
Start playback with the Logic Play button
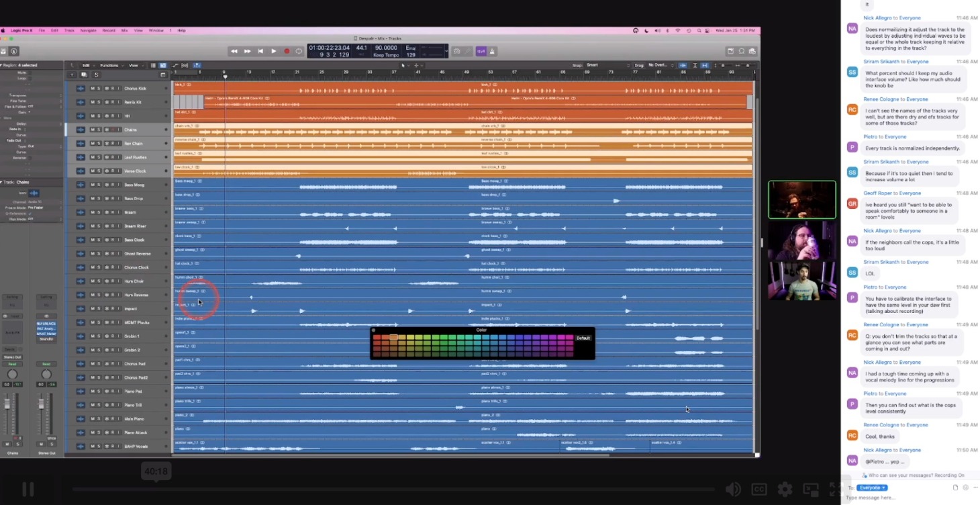point(273,51)
